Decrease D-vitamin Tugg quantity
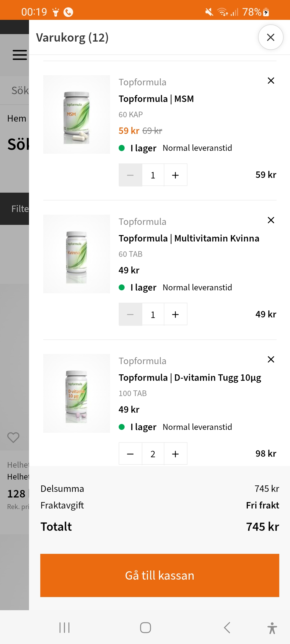 pyautogui.click(x=130, y=454)
